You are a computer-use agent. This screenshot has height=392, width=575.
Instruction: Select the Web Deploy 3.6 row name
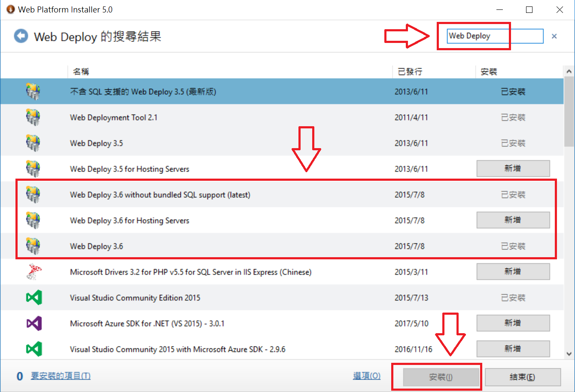96,246
